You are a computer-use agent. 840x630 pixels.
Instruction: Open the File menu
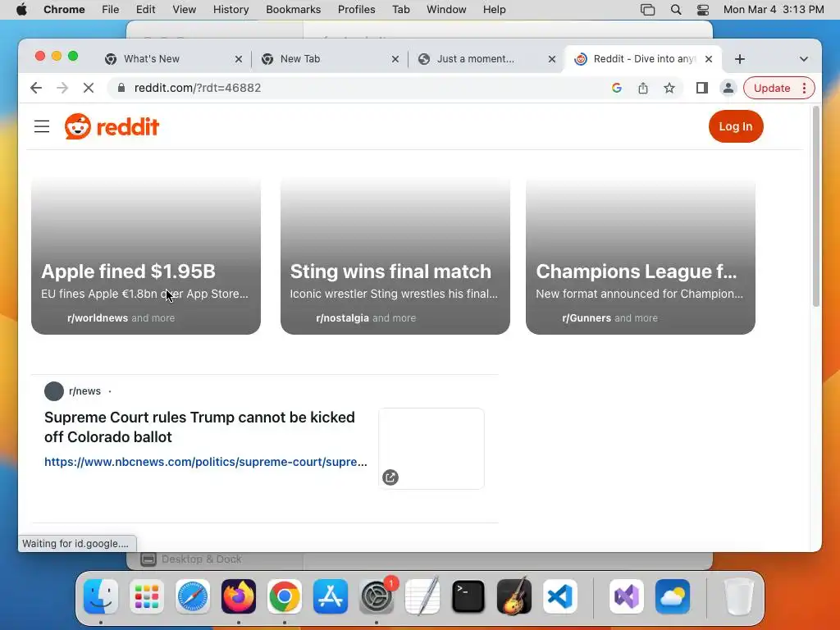coord(111,10)
